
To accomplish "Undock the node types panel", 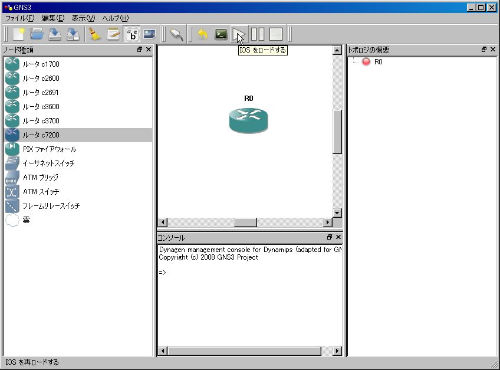I will tap(139, 49).
